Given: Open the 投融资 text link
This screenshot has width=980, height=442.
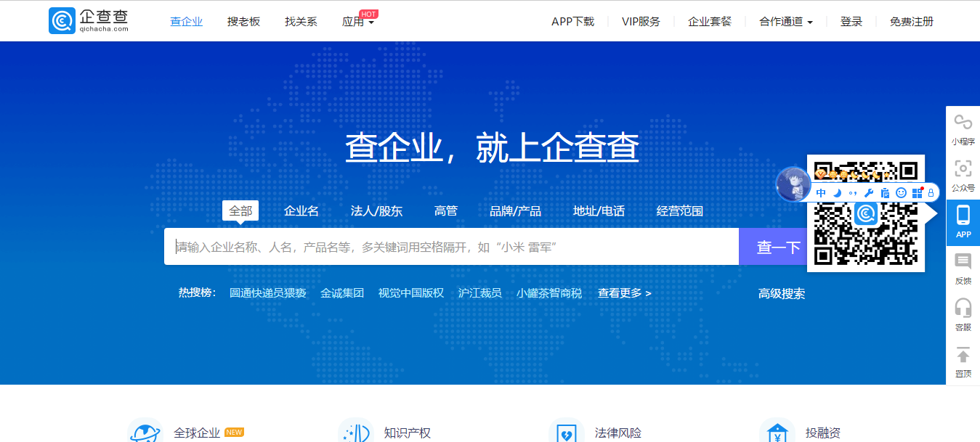Looking at the screenshot, I should 823,433.
